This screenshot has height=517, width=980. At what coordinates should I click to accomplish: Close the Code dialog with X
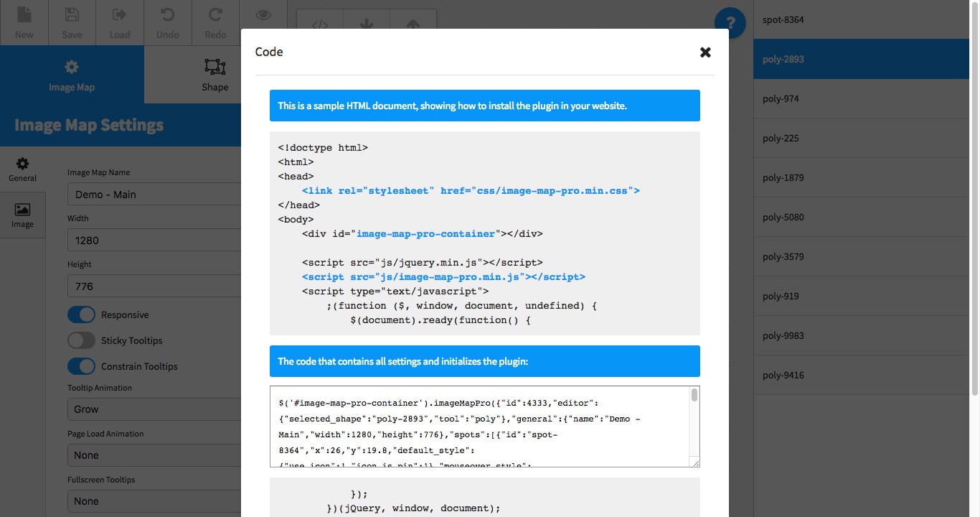tap(705, 52)
